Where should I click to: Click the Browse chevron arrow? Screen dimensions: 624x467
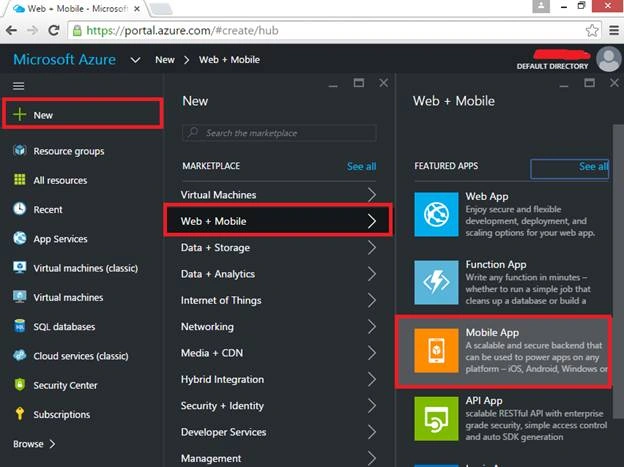coord(52,444)
